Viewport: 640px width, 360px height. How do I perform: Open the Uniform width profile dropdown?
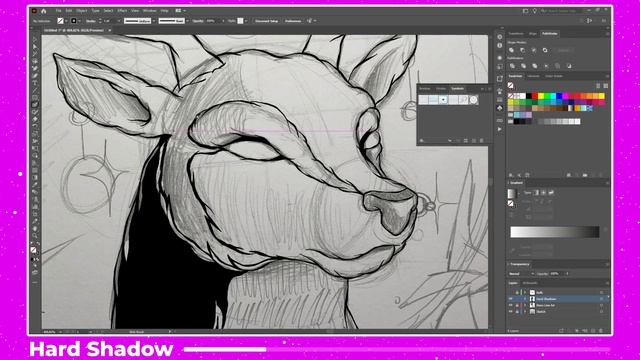click(154, 21)
